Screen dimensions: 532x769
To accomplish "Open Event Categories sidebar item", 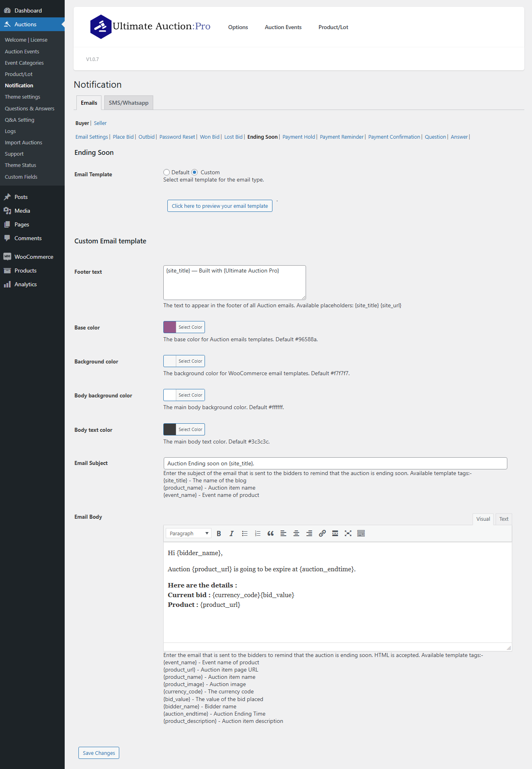I will click(x=24, y=63).
